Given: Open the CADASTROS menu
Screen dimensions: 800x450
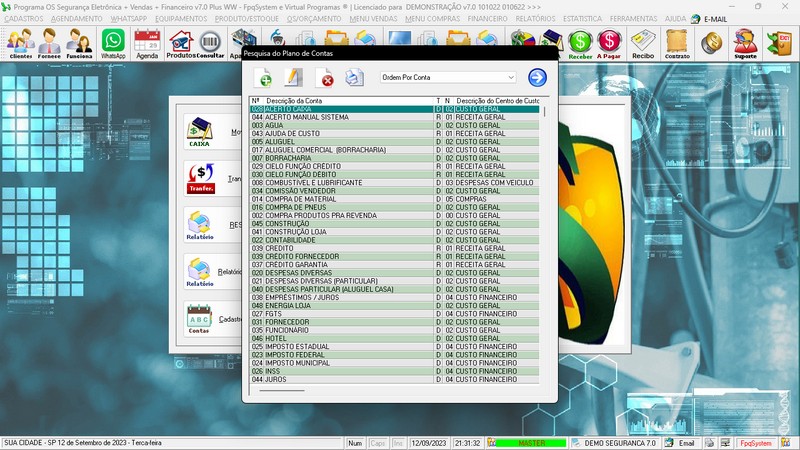Looking at the screenshot, I should (x=24, y=19).
